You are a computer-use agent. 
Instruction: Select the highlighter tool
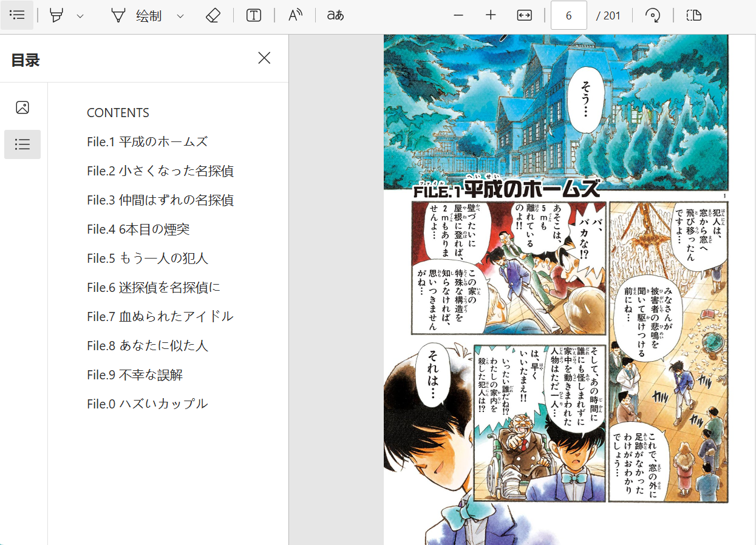(56, 16)
